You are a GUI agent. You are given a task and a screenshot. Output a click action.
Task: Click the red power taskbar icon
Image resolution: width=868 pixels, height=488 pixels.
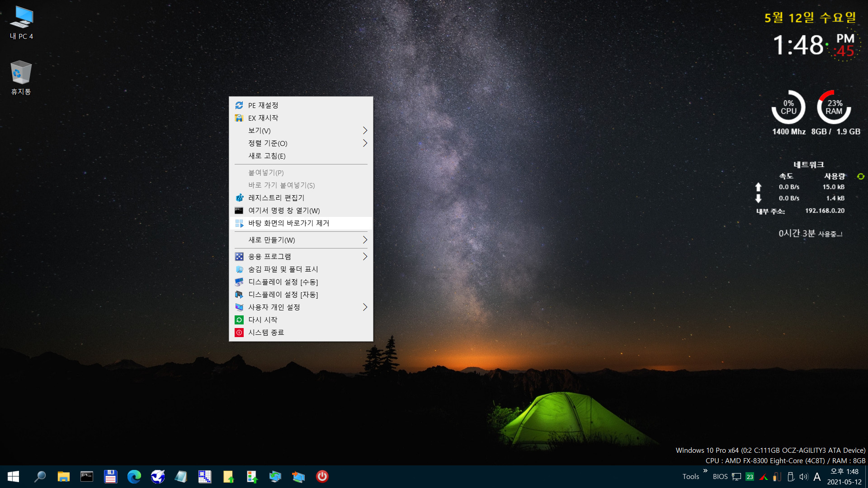(322, 477)
